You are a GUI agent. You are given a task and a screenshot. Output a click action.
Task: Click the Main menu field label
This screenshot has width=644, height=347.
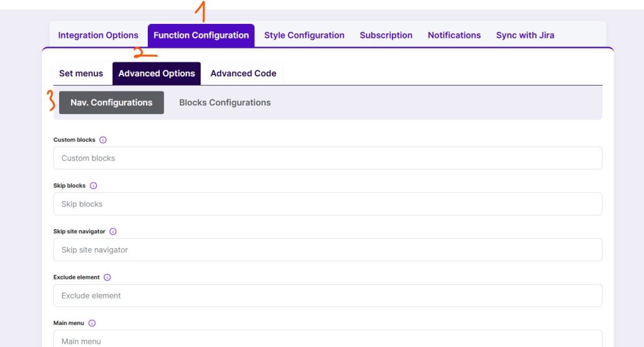[x=69, y=323]
